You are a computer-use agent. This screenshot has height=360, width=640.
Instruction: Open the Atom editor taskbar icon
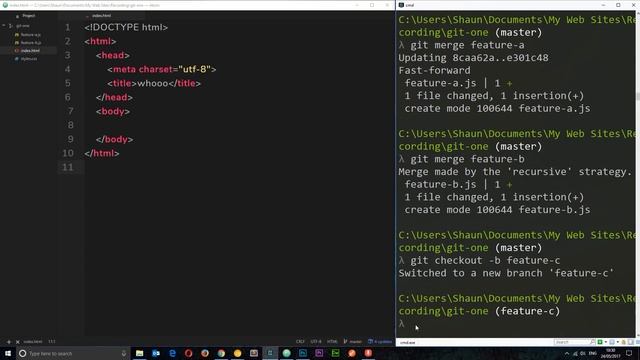pyautogui.click(x=287, y=353)
